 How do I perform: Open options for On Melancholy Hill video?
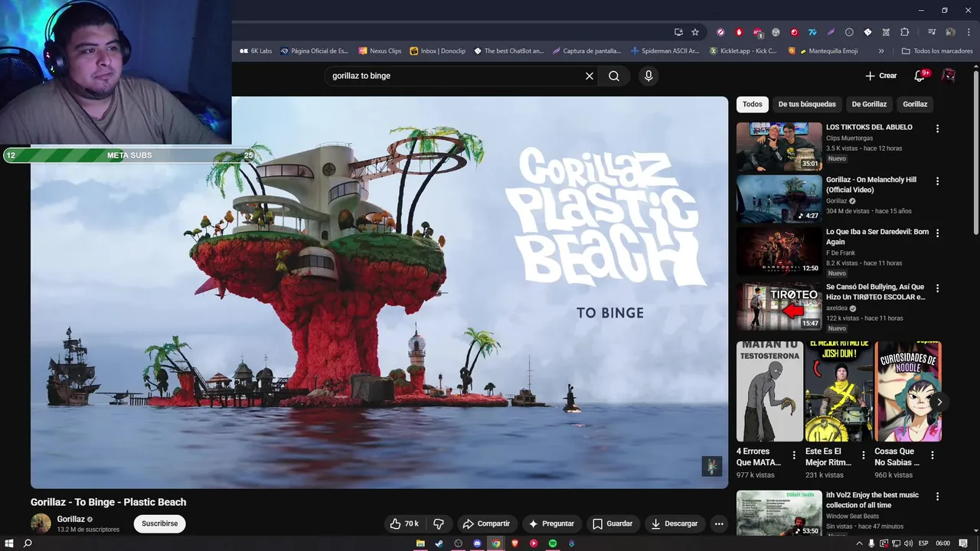click(937, 181)
